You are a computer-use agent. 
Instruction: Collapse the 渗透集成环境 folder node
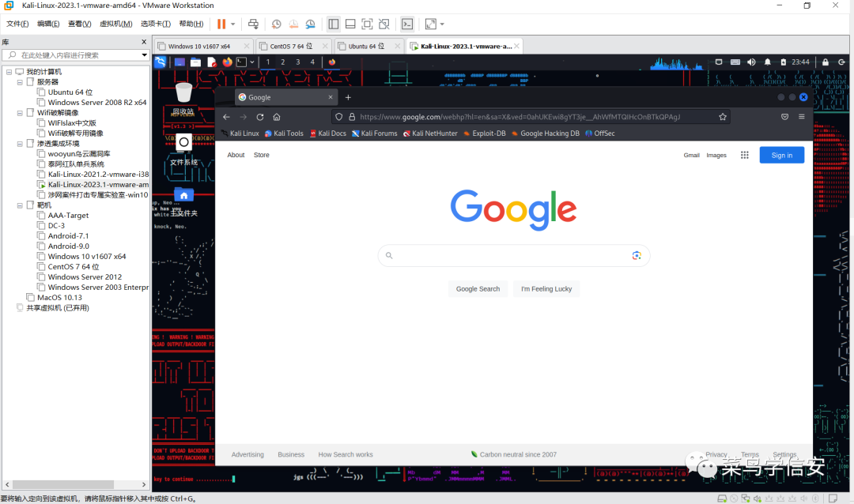(x=20, y=144)
